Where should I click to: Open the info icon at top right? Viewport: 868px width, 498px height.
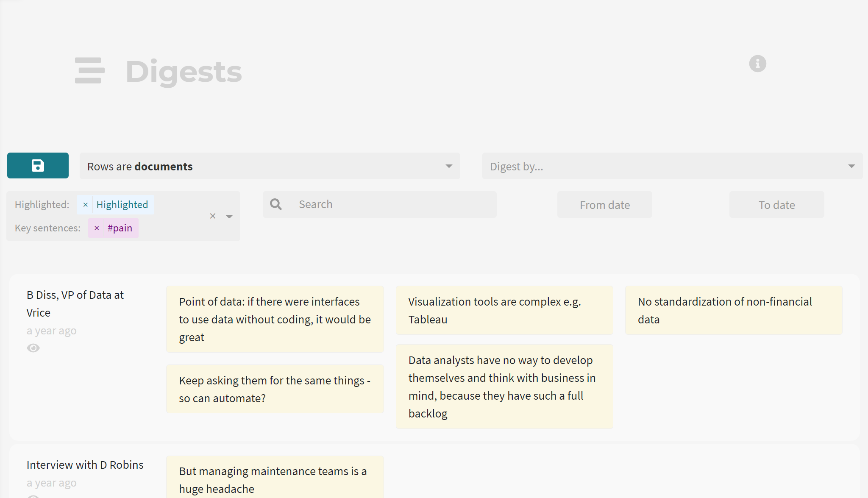pos(757,64)
